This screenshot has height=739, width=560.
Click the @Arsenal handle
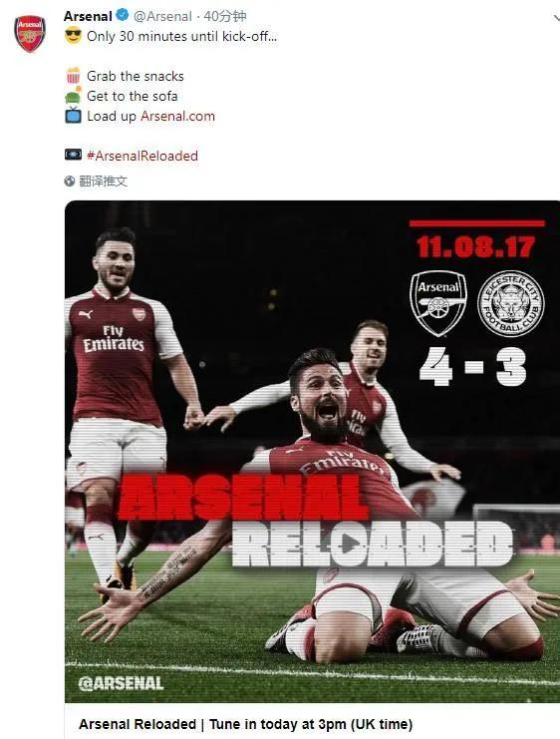tap(162, 16)
